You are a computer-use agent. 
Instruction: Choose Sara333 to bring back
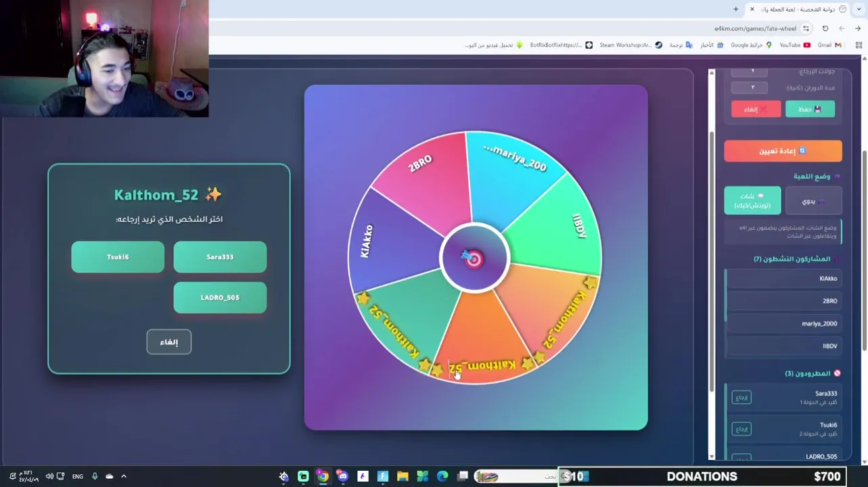point(220,257)
